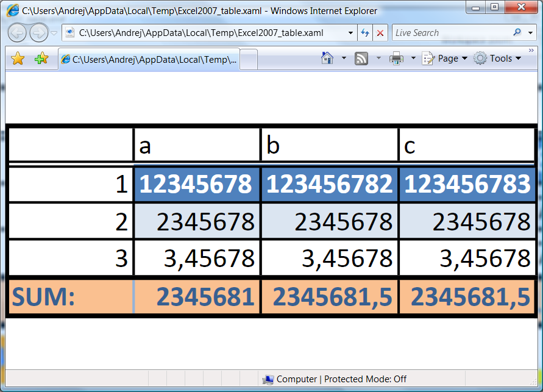Image resolution: width=543 pixels, height=392 pixels.
Task: Expand the Feeds dropdown arrow
Action: (x=378, y=58)
